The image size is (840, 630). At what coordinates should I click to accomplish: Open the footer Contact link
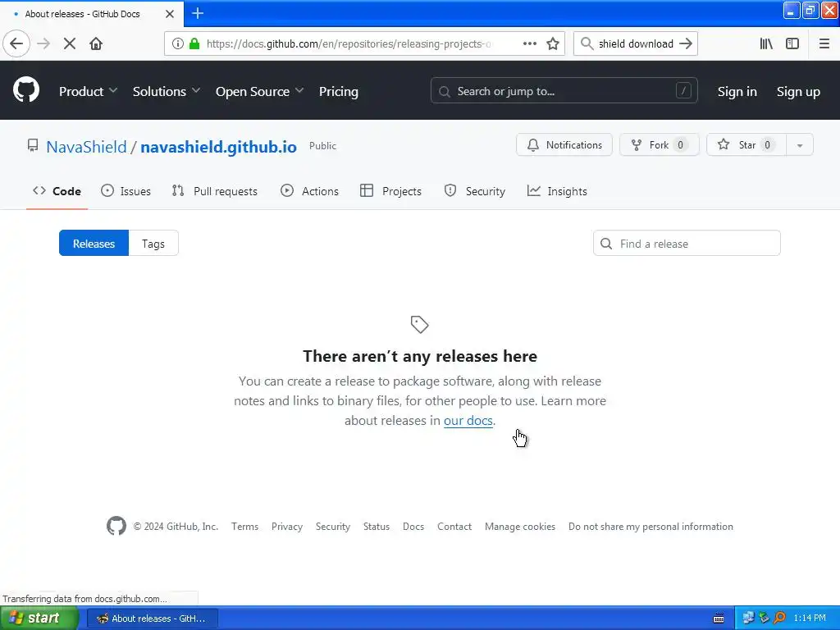(x=454, y=527)
